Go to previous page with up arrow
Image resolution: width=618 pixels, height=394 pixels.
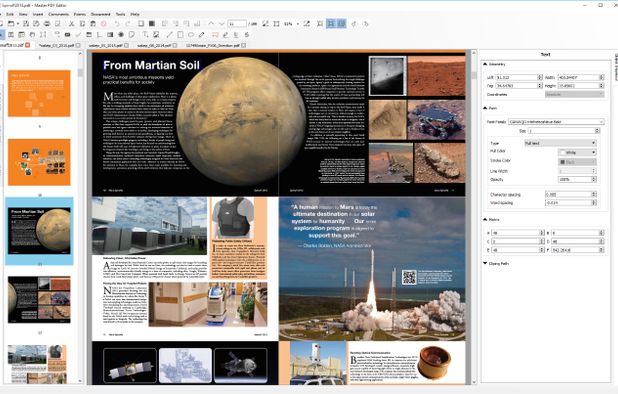(x=211, y=24)
